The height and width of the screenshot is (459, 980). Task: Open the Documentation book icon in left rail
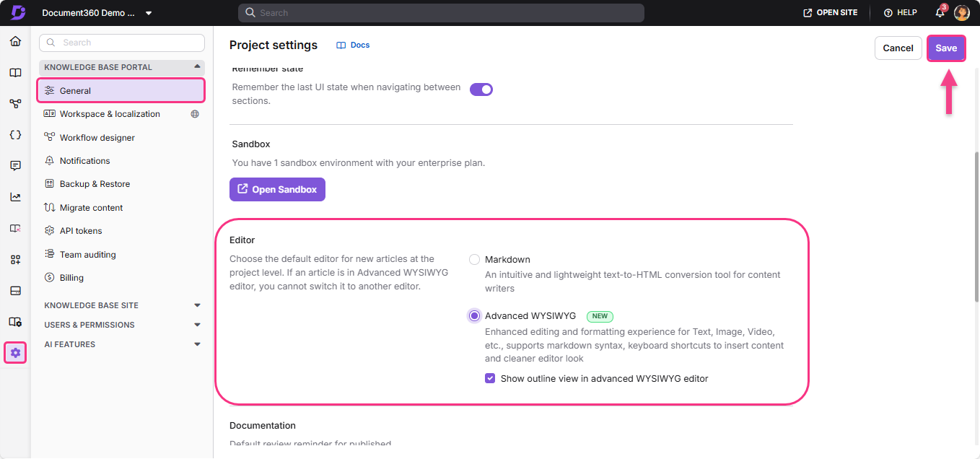pyautogui.click(x=15, y=73)
